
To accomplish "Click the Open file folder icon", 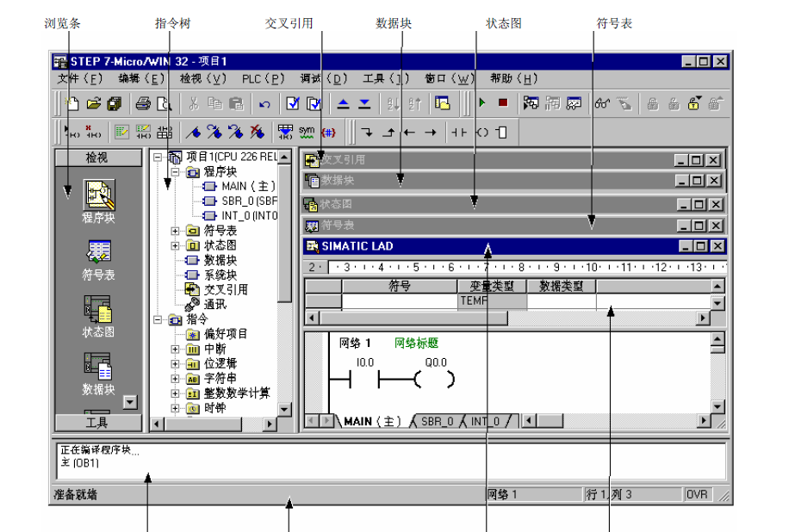I will coord(94,103).
